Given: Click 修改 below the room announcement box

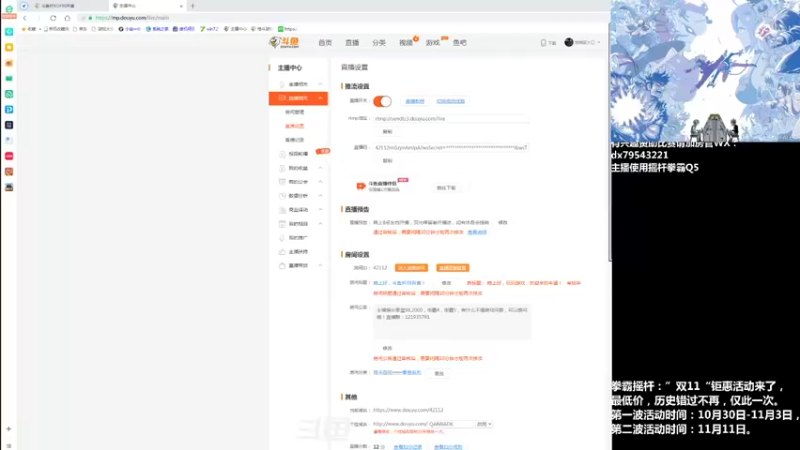Looking at the screenshot, I should [x=388, y=348].
